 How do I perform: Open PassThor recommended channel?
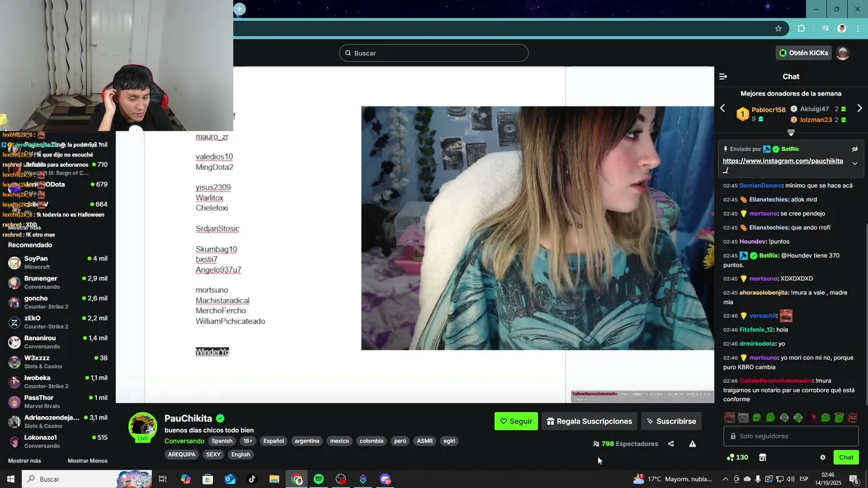[x=58, y=401]
